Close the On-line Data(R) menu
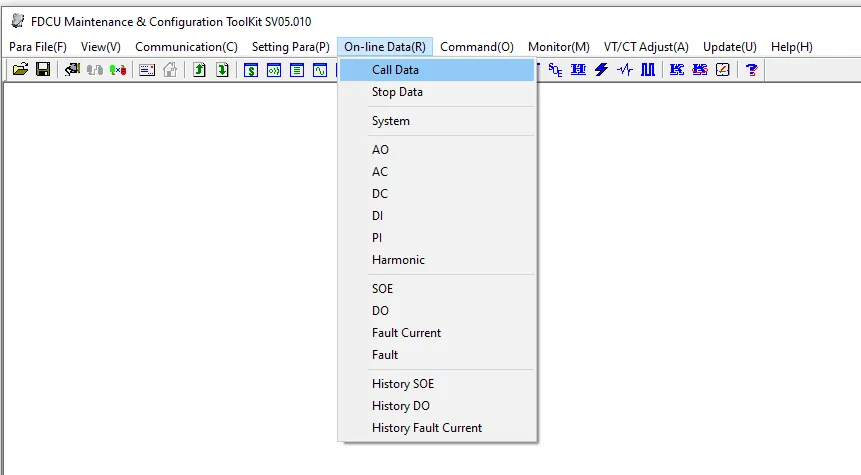Image resolution: width=861 pixels, height=475 pixels. pos(385,47)
